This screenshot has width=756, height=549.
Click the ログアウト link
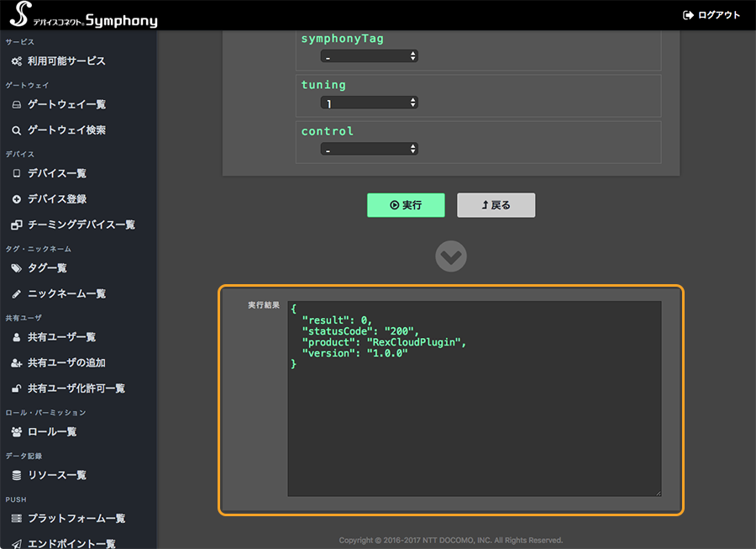[711, 15]
